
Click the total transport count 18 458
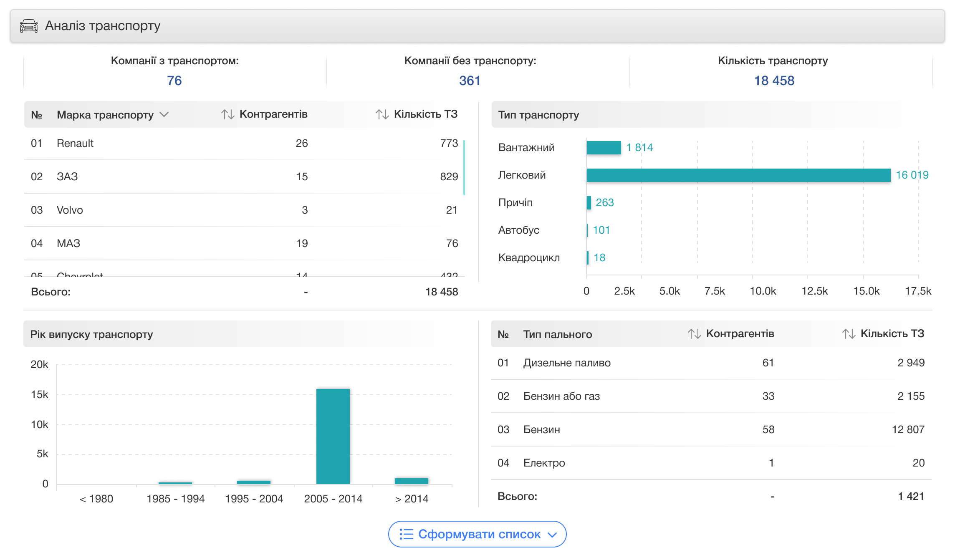point(774,81)
